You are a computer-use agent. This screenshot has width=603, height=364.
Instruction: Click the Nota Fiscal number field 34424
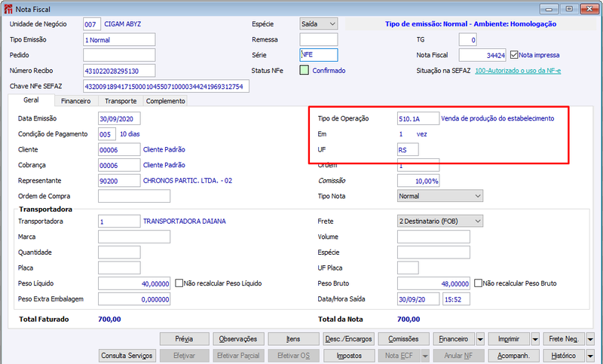(482, 55)
